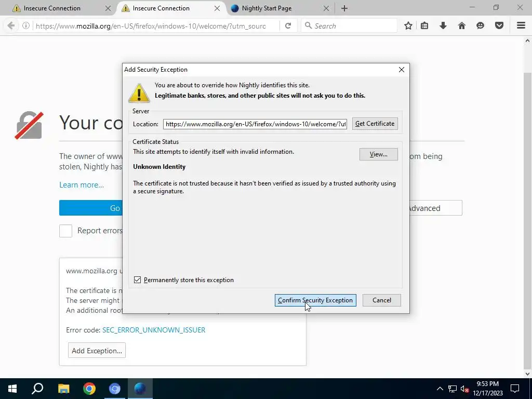Click the Add Exception button
Image resolution: width=532 pixels, height=399 pixels.
point(97,351)
